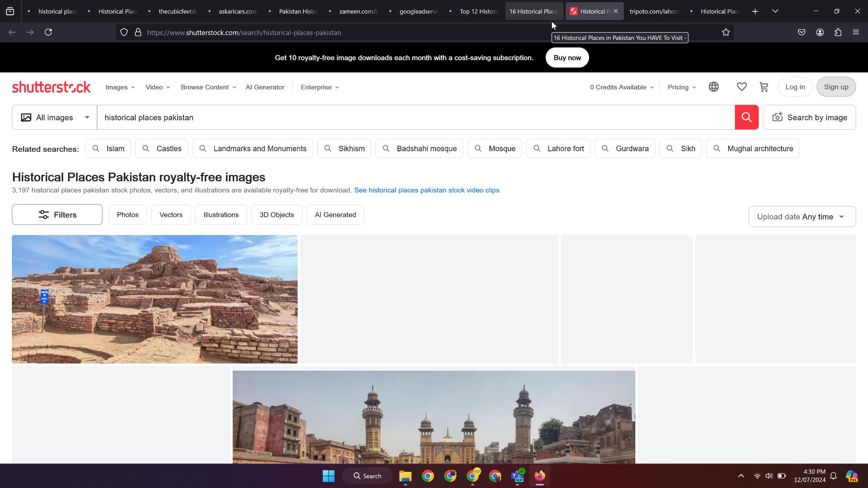Expand 0 Credits Available dropdown
Viewport: 868px width, 488px height.
click(622, 87)
